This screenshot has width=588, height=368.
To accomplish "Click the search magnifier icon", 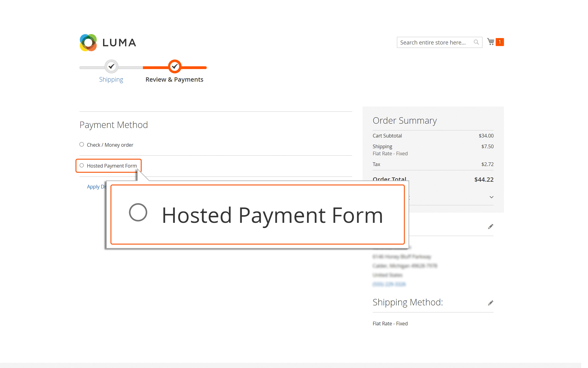I will pos(476,42).
